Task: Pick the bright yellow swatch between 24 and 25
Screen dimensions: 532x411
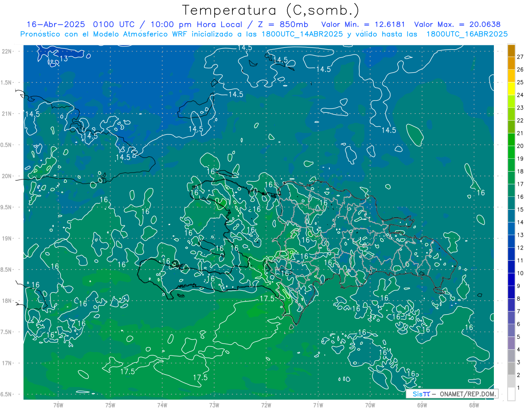Action: point(511,88)
